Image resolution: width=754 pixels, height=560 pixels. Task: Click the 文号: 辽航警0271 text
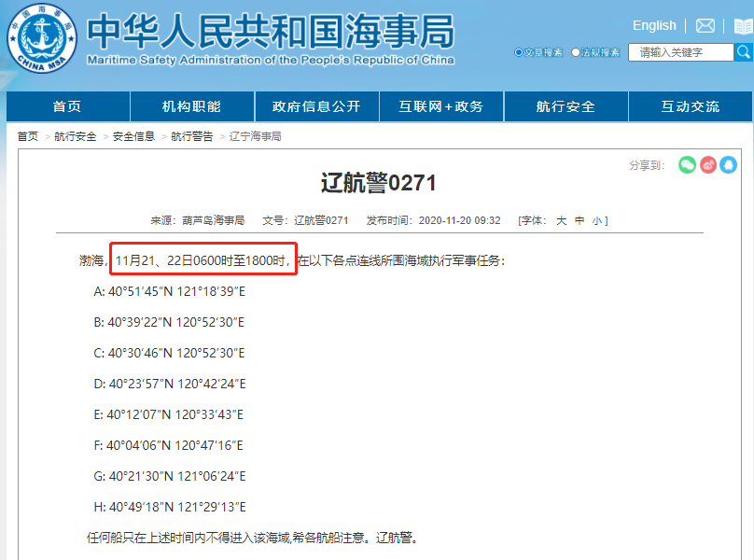(305, 220)
